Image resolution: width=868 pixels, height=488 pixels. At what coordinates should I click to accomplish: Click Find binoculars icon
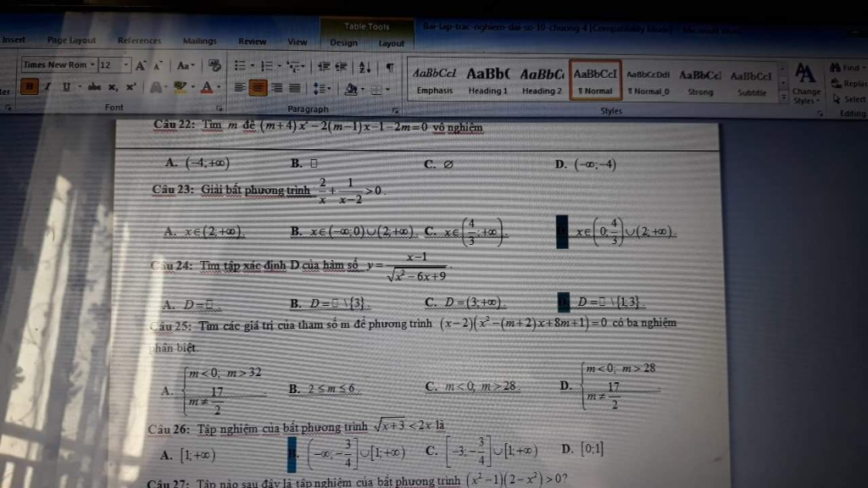point(835,68)
